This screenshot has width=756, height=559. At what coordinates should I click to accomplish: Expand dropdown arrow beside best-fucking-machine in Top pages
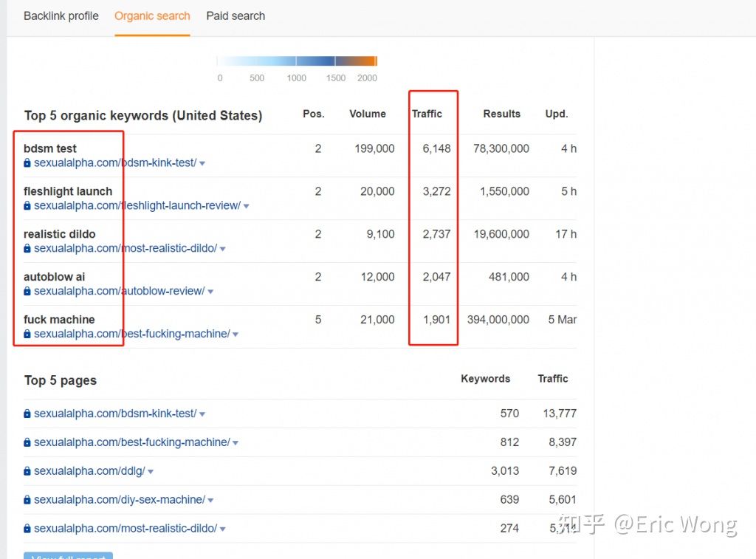coord(236,443)
